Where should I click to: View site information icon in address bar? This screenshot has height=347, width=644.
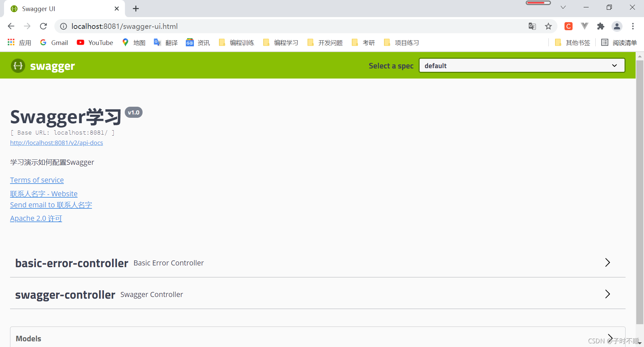click(x=63, y=26)
